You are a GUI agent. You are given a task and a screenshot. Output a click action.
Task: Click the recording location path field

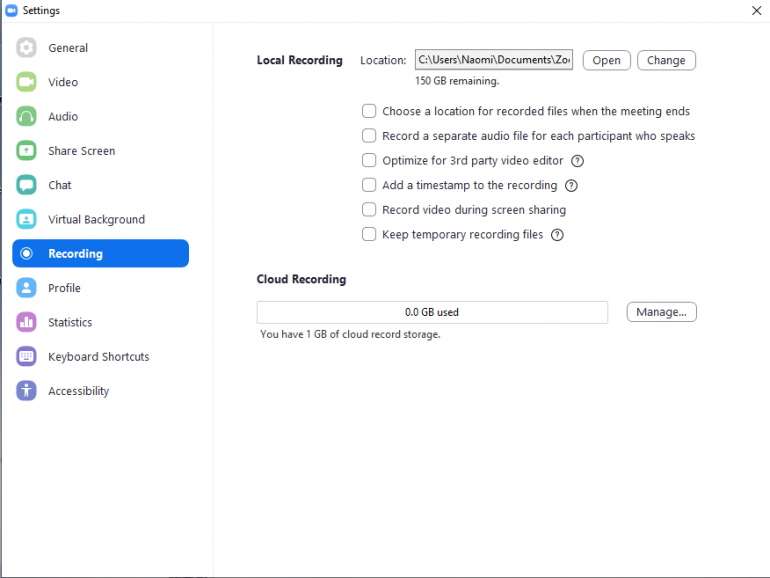[x=494, y=60]
